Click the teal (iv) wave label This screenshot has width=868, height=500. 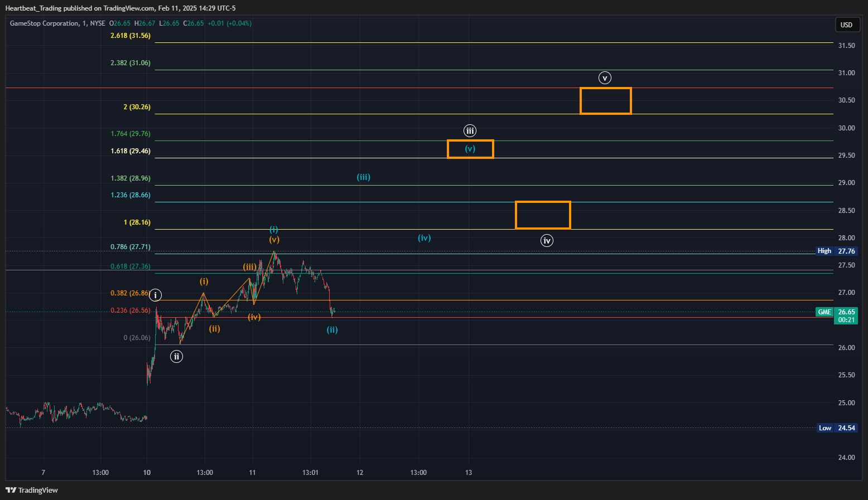click(x=425, y=238)
